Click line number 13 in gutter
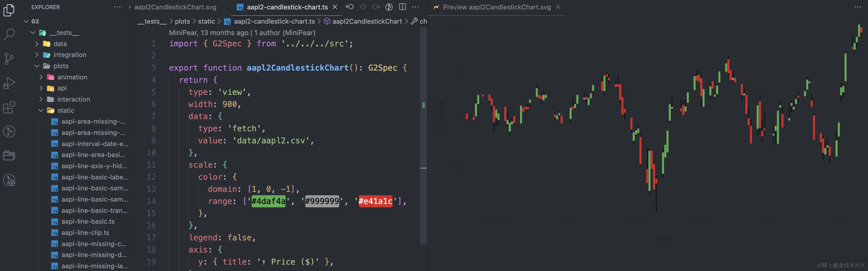Image resolution: width=868 pixels, height=271 pixels. coord(151,189)
